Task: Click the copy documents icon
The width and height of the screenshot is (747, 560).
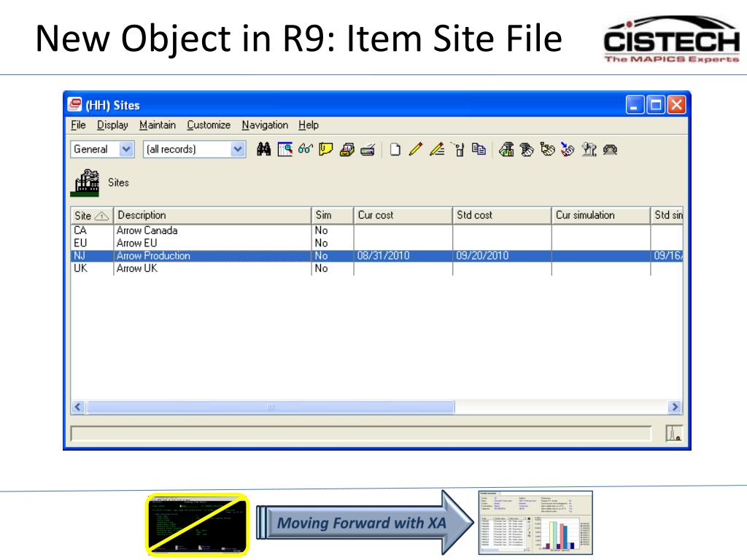Action: click(479, 149)
